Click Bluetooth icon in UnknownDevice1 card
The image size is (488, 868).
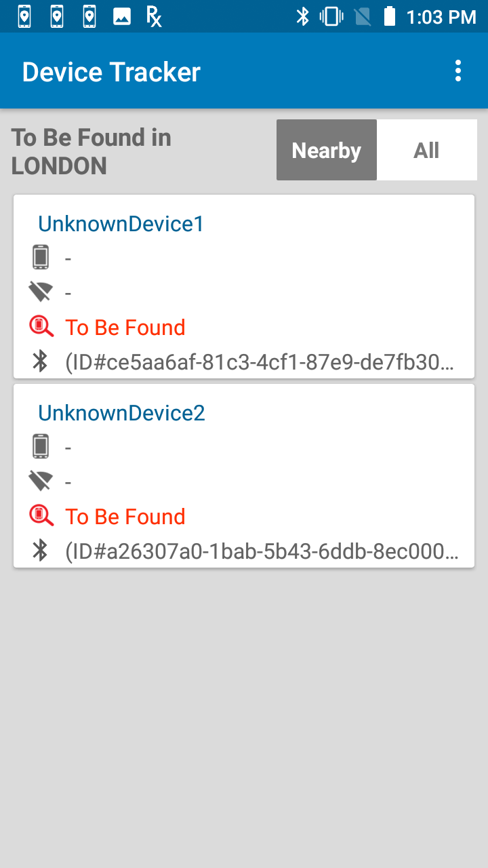41,361
